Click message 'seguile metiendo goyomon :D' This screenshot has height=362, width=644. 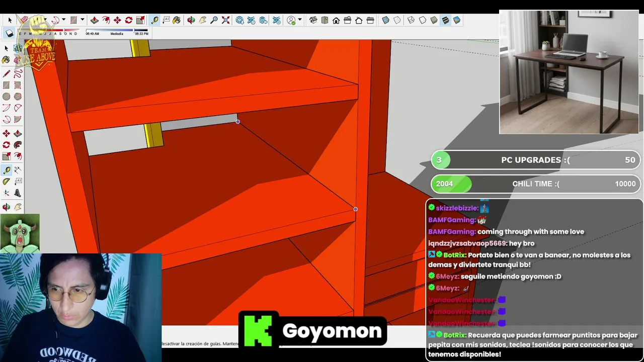click(x=511, y=277)
